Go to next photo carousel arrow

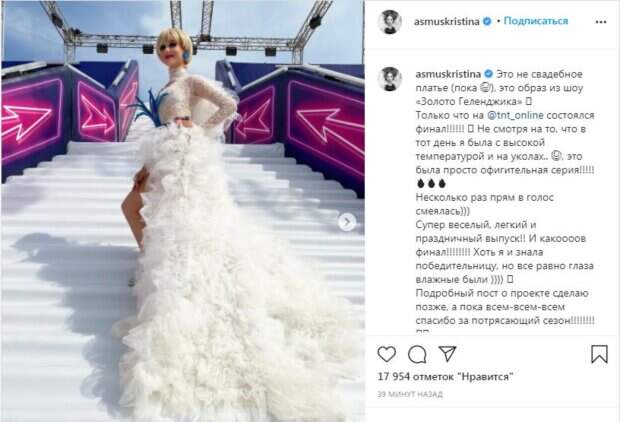pyautogui.click(x=347, y=222)
